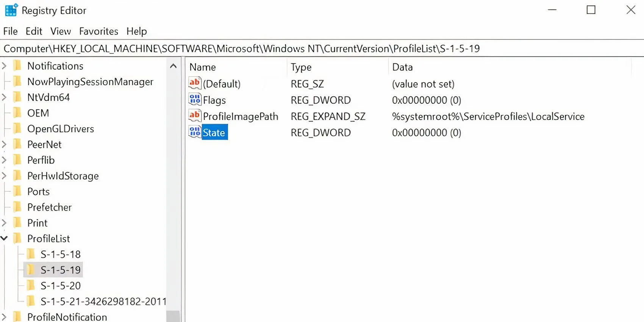Expand the ProfileNotification key
Image resolution: width=644 pixels, height=322 pixels.
click(4, 317)
